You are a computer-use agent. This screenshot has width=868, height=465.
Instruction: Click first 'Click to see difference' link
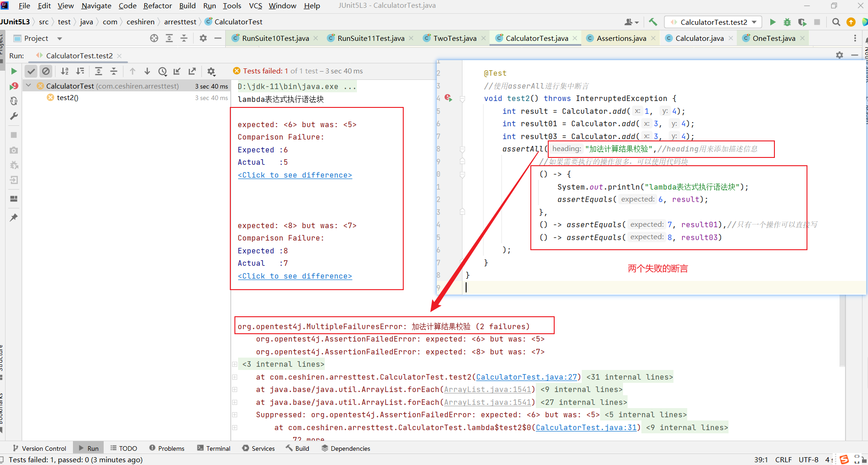(x=295, y=175)
